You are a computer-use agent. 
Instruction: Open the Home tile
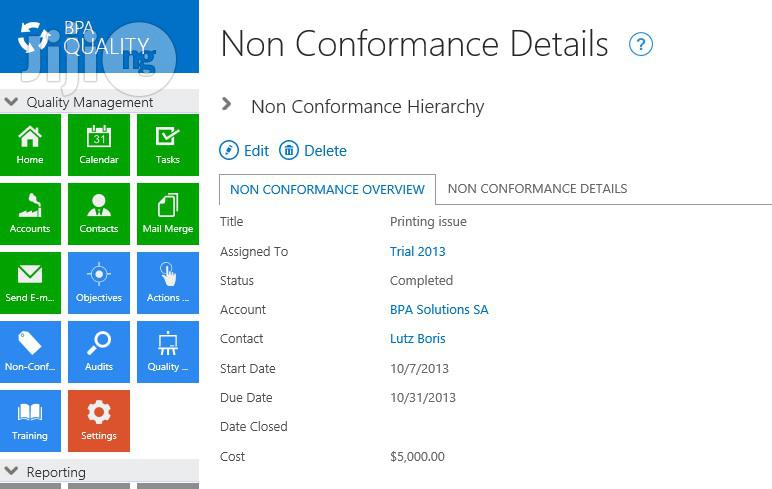coord(30,145)
